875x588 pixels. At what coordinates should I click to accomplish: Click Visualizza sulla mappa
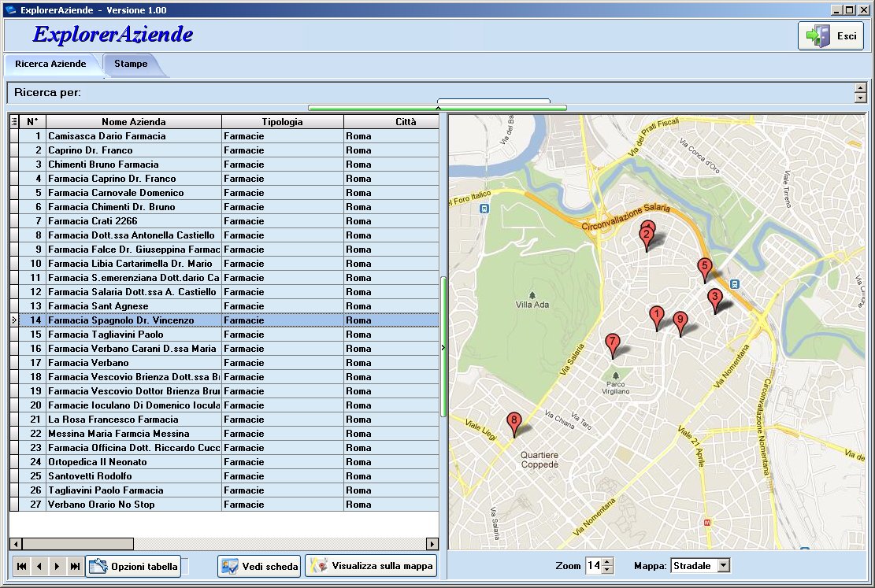point(371,566)
